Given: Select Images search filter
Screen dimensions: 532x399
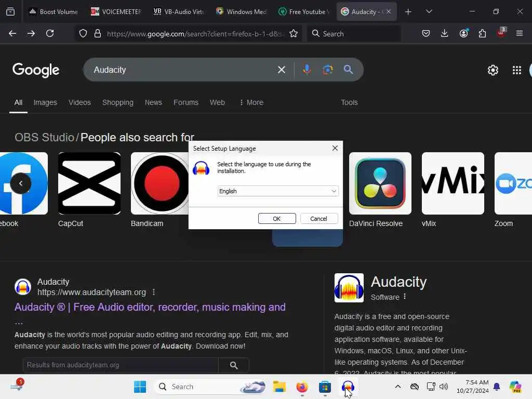Looking at the screenshot, I should pyautogui.click(x=45, y=102).
